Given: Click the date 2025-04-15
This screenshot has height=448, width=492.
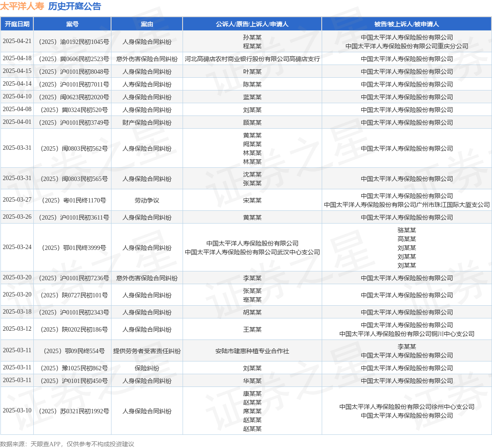Looking at the screenshot, I should pyautogui.click(x=17, y=71).
